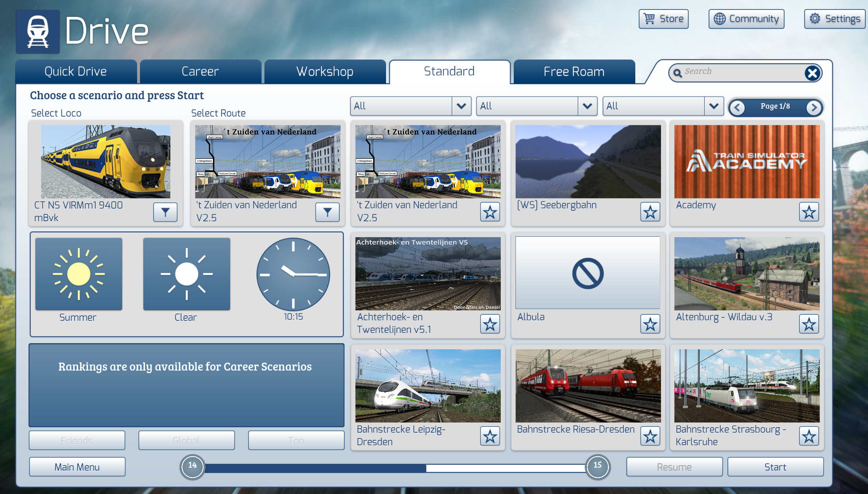Open route filter under Select Route
Viewport: 868px width, 494px height.
[328, 212]
